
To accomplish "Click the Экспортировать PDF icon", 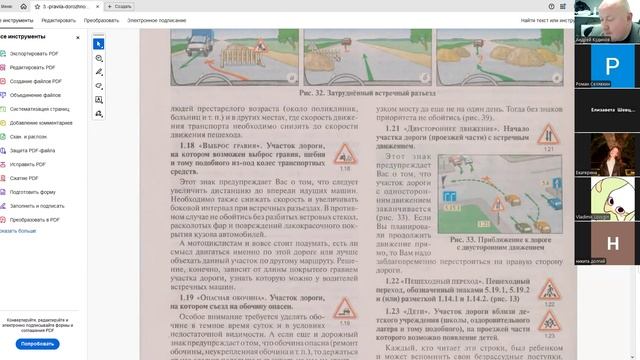I will (2, 53).
